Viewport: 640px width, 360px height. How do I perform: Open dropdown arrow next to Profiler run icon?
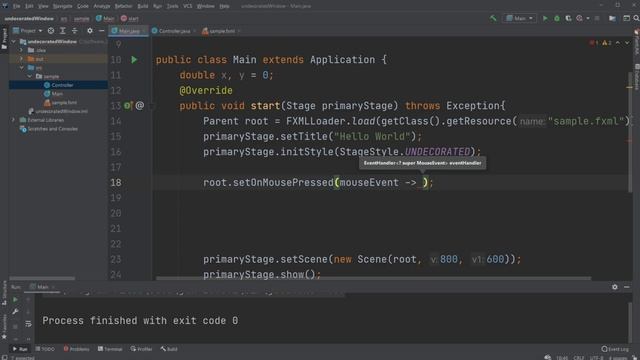pos(588,18)
